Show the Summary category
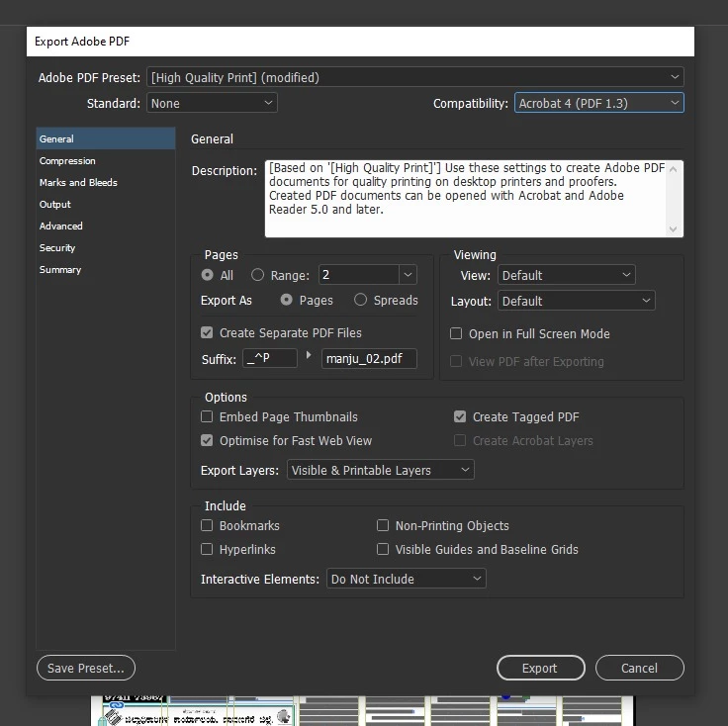 tap(106, 270)
